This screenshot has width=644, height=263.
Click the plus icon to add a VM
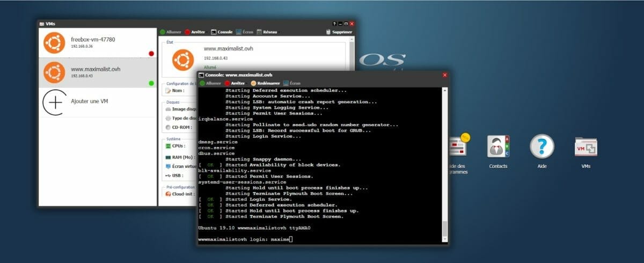(54, 101)
